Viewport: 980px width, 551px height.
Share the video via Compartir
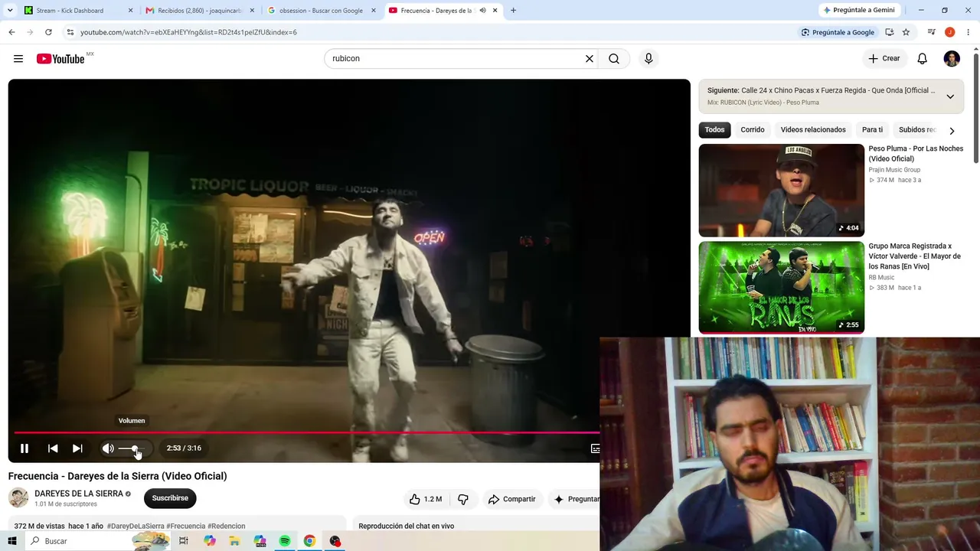[x=511, y=499]
